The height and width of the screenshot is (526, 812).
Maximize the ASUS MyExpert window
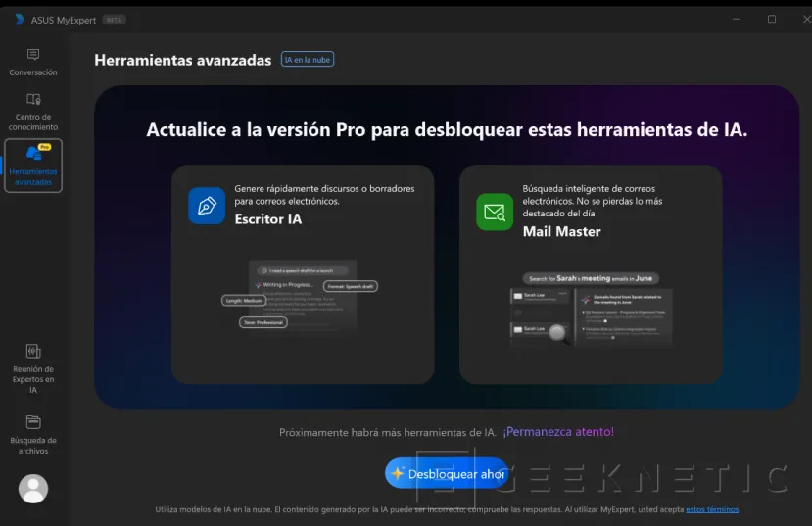click(x=772, y=19)
